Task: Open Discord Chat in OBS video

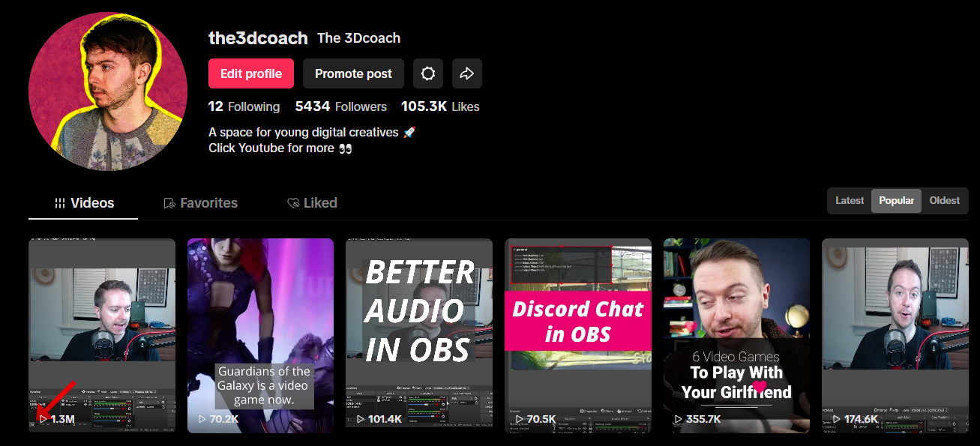Action: (578, 336)
